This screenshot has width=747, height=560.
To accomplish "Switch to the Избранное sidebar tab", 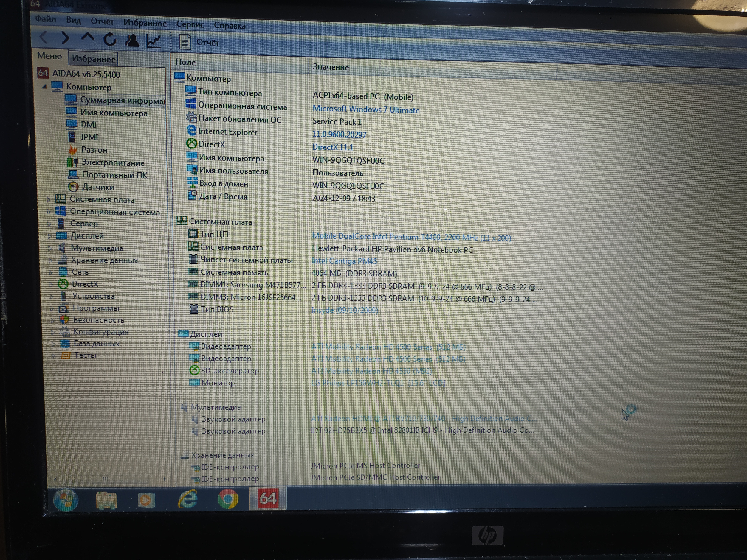I will coord(94,59).
